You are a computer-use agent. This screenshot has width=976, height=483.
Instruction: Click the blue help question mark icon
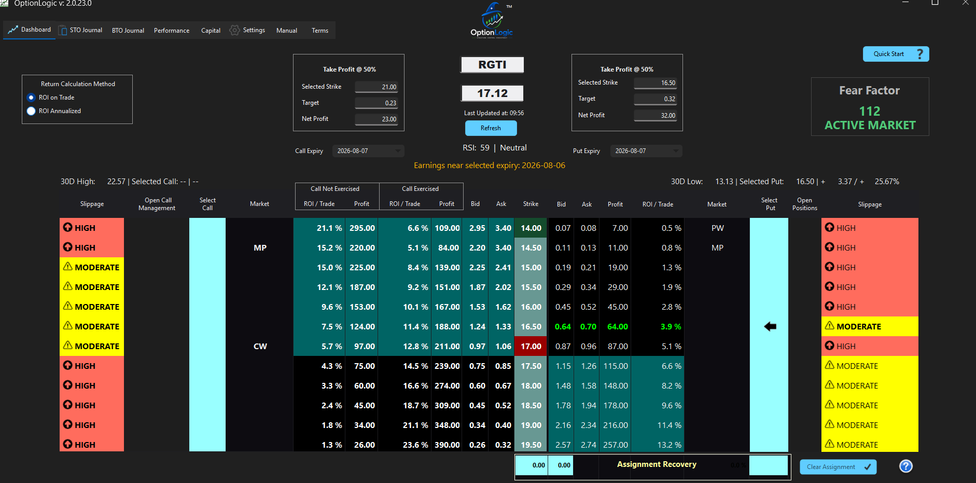(906, 466)
